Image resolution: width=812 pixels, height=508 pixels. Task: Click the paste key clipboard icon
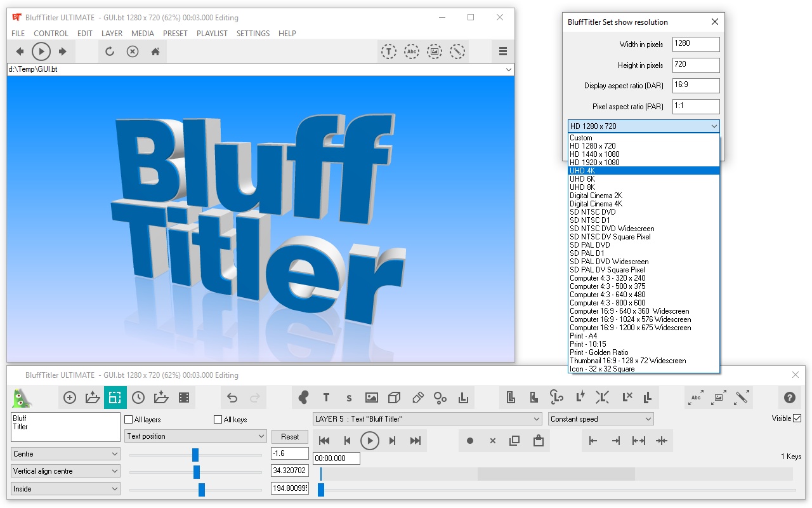539,441
